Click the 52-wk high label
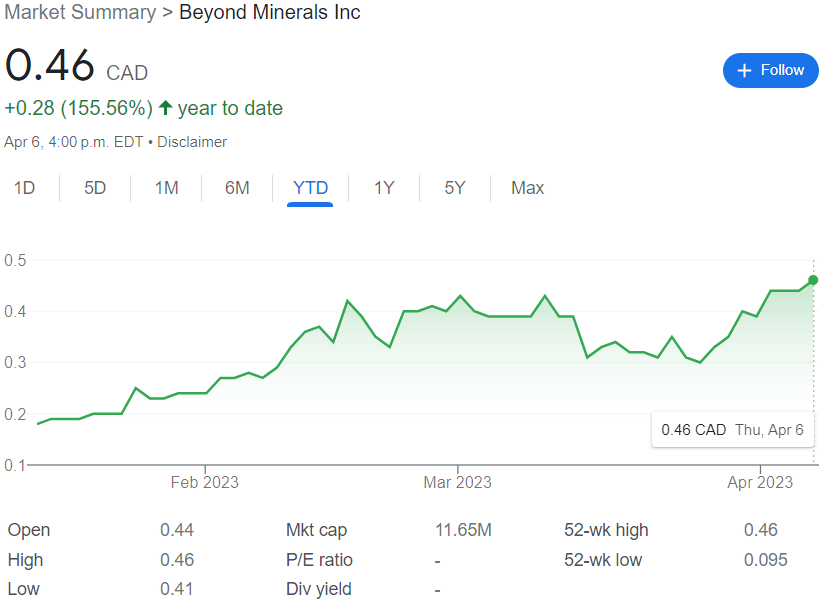This screenshot has width=824, height=604. point(606,530)
